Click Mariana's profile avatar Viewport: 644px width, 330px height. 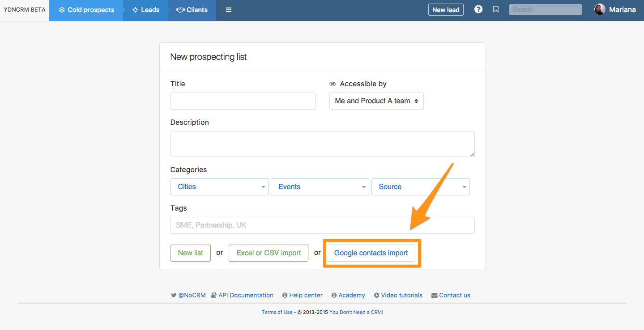(600, 9)
